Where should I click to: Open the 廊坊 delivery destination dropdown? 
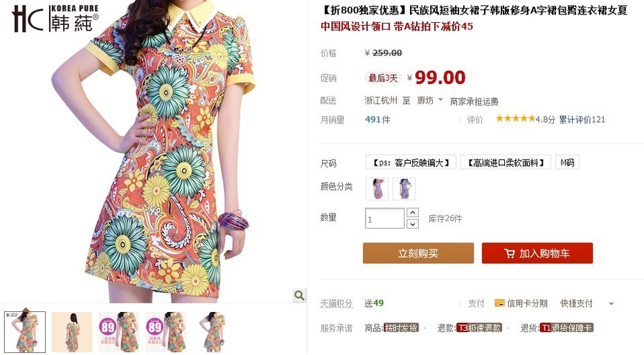point(429,101)
